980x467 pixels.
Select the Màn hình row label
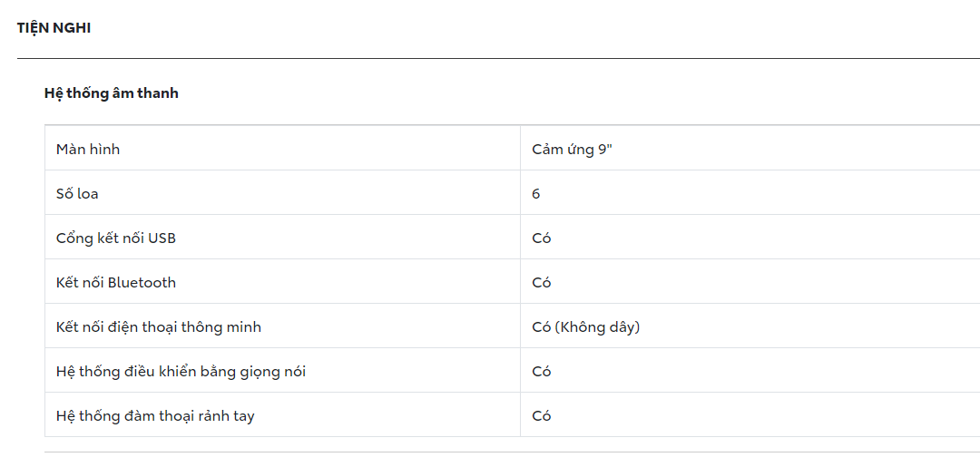coord(88,149)
